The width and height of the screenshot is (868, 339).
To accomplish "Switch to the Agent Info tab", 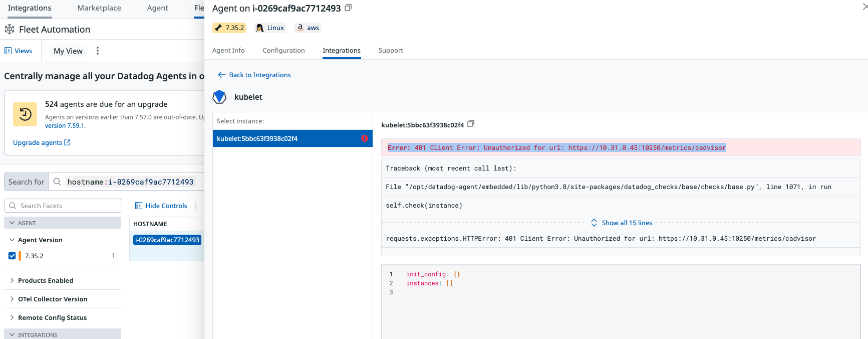I will 228,50.
